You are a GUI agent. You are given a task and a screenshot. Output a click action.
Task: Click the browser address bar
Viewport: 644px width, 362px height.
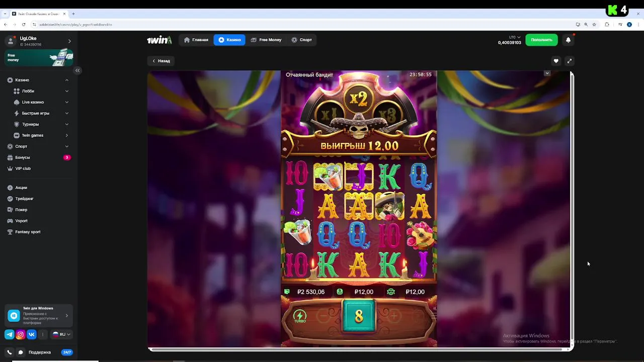[x=302, y=24]
